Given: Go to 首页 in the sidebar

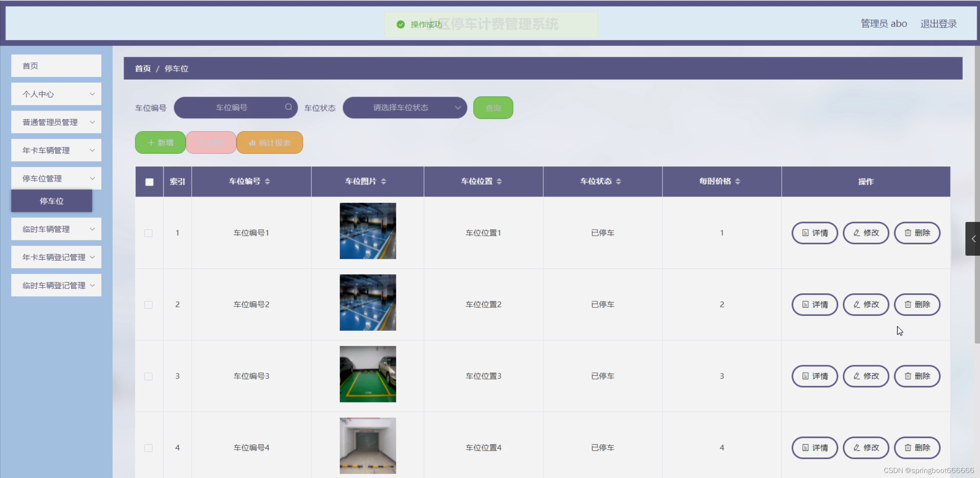Looking at the screenshot, I should 56,66.
